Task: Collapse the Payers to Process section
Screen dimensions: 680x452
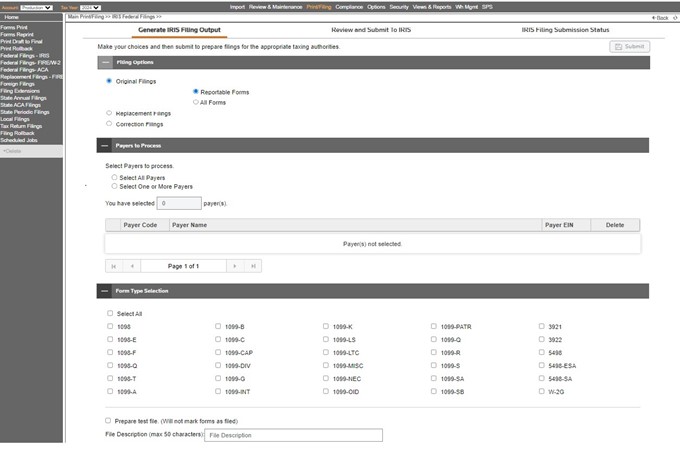Action: tap(106, 146)
